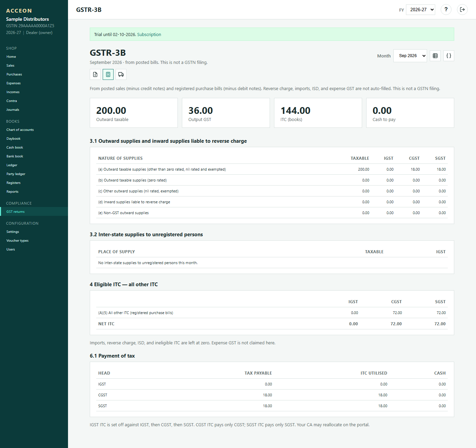The width and height of the screenshot is (476, 448).
Task: Click the 0.00 Cash to pay card
Action: (410, 113)
